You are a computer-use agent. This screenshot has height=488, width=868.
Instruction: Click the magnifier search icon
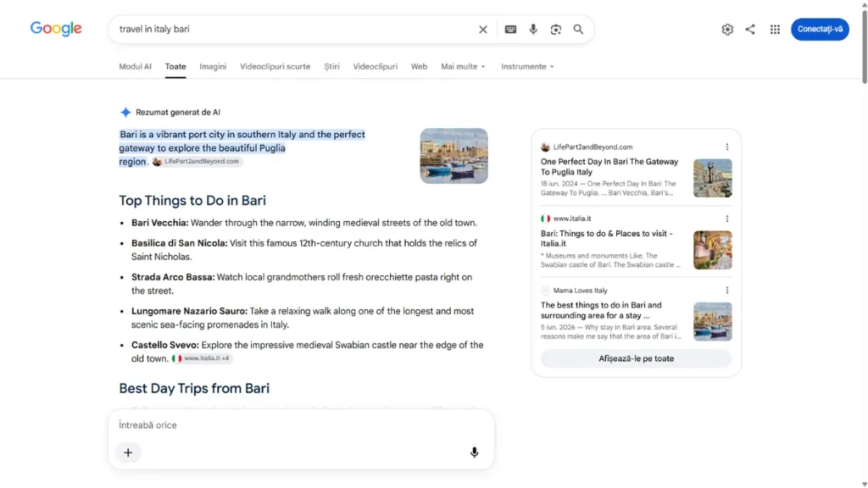click(578, 30)
